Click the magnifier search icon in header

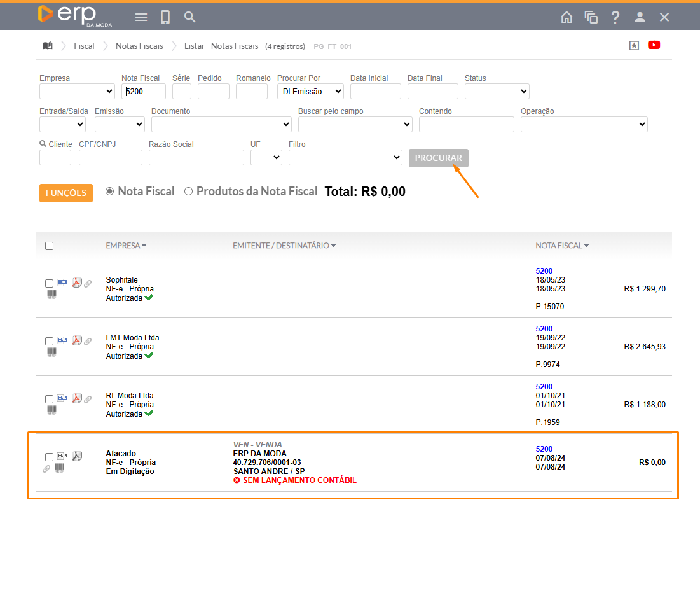click(189, 17)
